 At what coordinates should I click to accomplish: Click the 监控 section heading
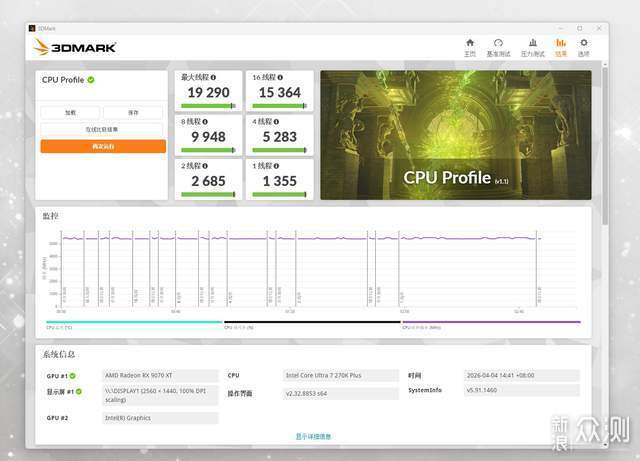click(51, 216)
